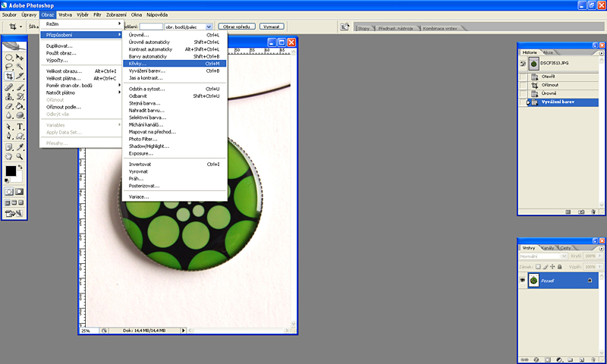Switch to the Kanály tab
The height and width of the screenshot is (364, 607).
(x=548, y=248)
